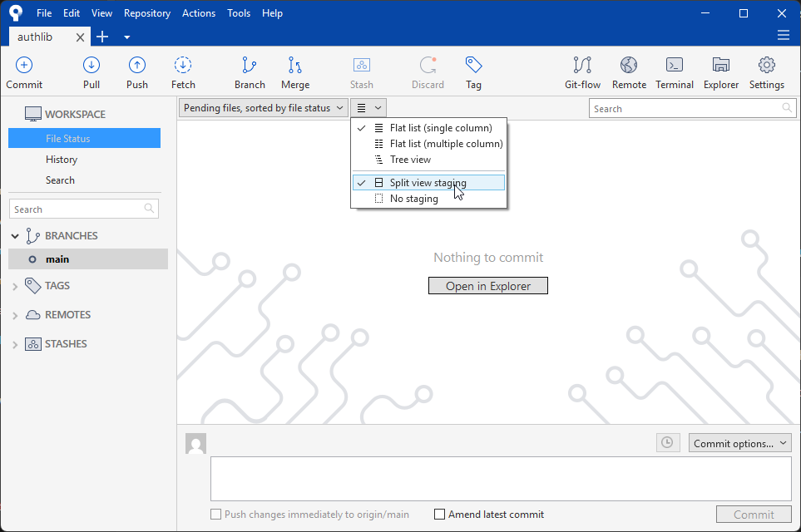This screenshot has height=532, width=801.
Task: Click the Discard toolbar icon
Action: (428, 66)
